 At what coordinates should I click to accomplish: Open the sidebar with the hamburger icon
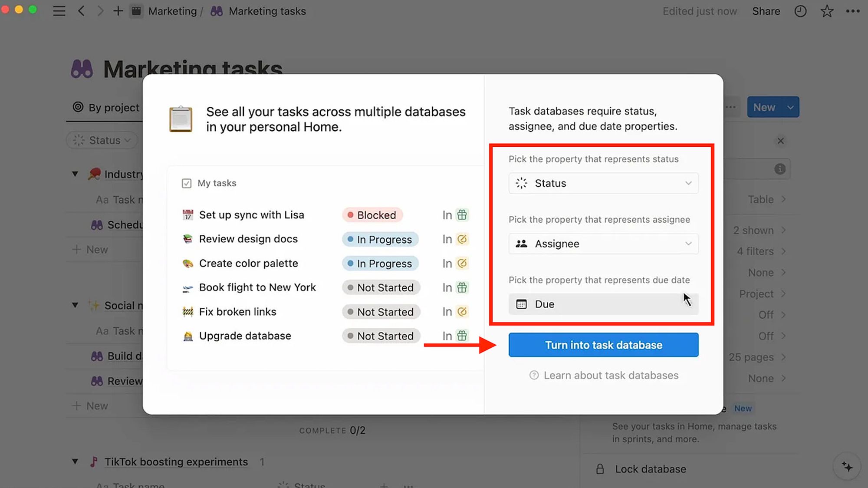59,11
